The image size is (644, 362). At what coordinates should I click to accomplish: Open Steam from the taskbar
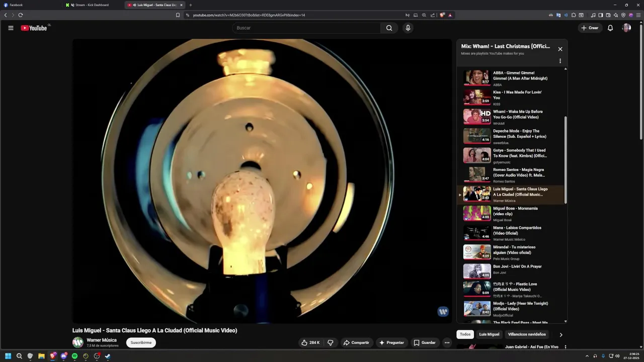(x=108, y=356)
